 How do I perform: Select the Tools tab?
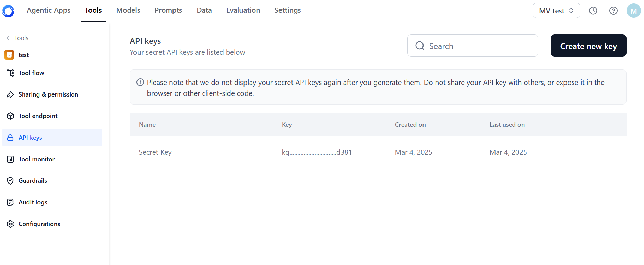[93, 10]
